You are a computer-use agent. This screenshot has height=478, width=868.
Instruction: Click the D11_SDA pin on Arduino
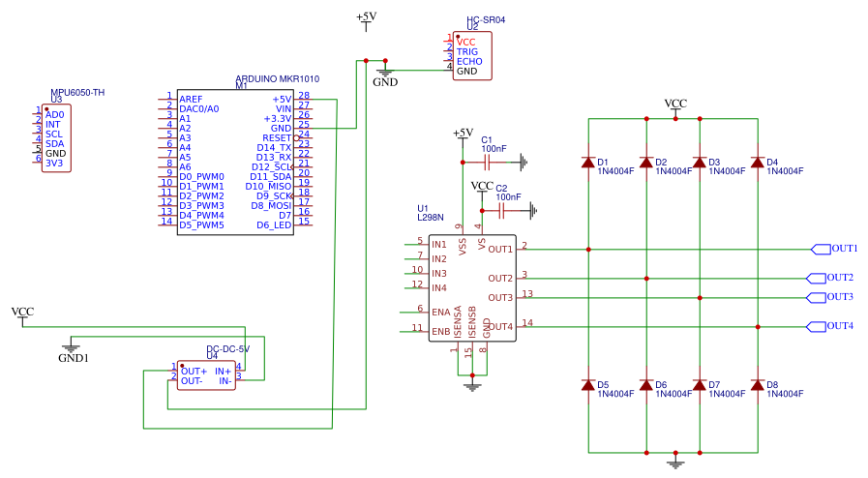point(271,176)
